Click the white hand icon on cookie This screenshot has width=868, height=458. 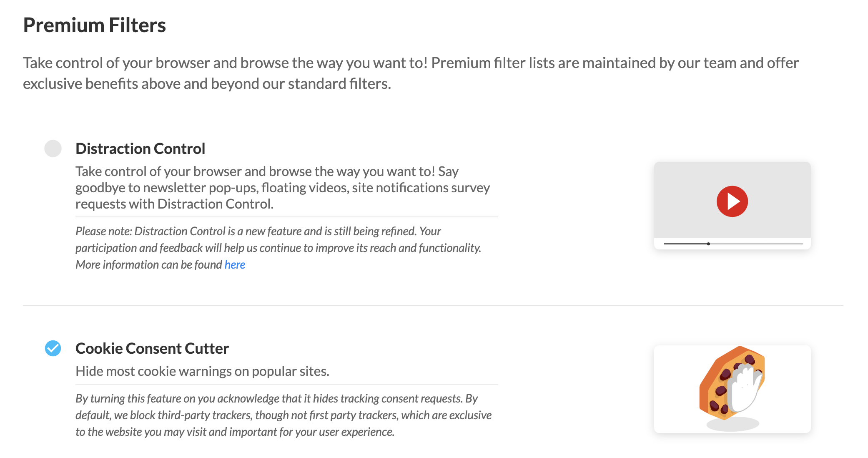tap(745, 388)
